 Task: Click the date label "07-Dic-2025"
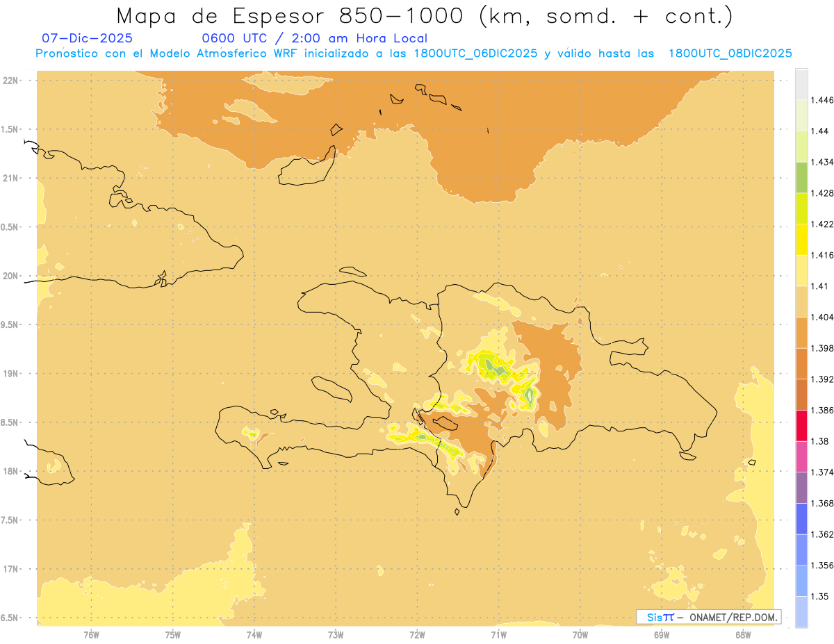click(x=87, y=38)
